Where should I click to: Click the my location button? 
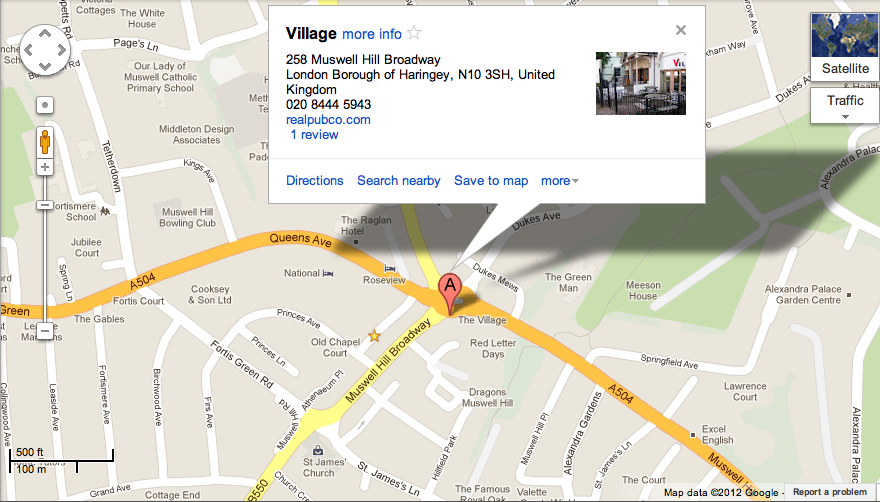pyautogui.click(x=45, y=105)
